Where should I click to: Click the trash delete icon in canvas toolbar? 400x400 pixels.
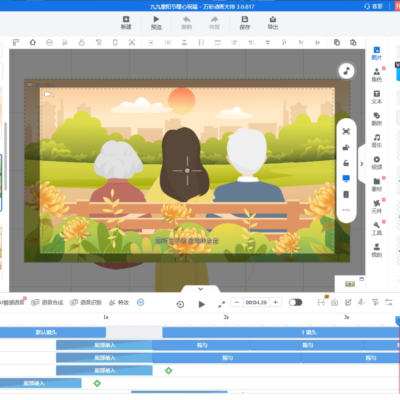pyautogui.click(x=115, y=42)
